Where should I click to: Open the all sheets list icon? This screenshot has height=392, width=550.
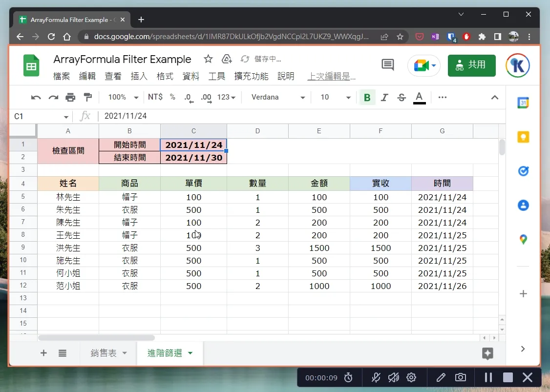(63, 353)
